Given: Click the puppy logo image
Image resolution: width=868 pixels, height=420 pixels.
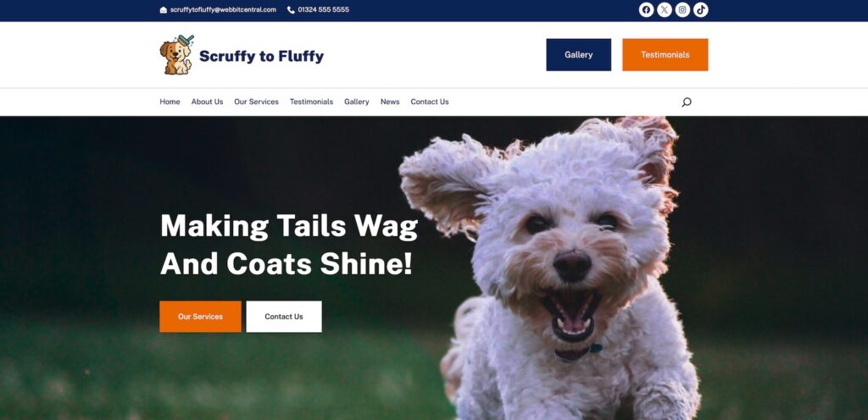Looking at the screenshot, I should pyautogui.click(x=177, y=55).
